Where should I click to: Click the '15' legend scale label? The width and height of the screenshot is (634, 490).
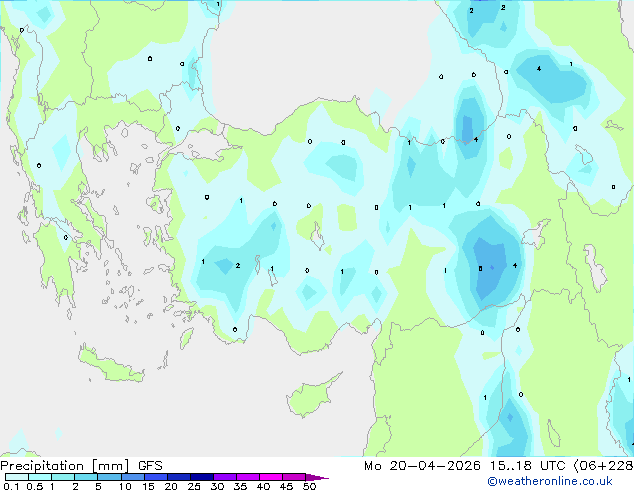click(x=148, y=486)
